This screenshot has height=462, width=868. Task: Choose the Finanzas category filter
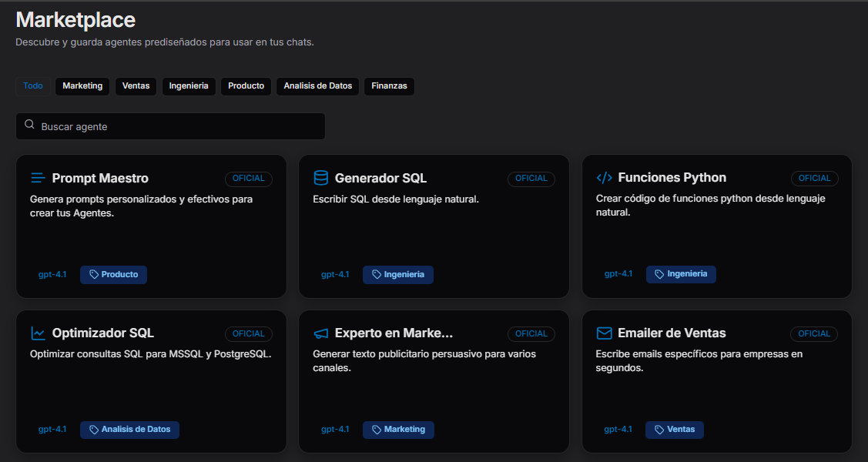(x=389, y=86)
